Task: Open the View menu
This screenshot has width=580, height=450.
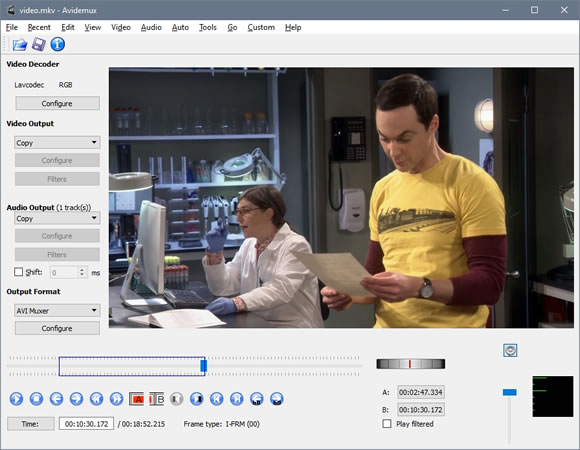Action: [93, 27]
